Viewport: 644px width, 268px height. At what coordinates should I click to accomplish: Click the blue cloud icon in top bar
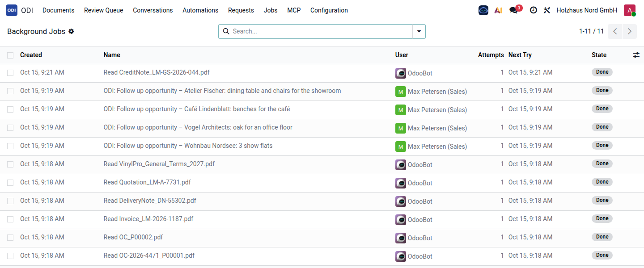click(483, 10)
